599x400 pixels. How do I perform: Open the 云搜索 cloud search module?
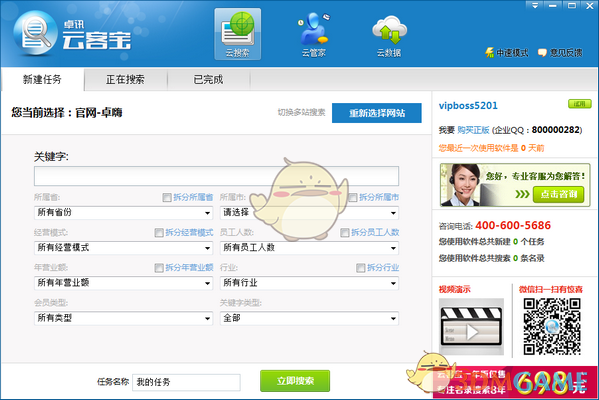238,34
